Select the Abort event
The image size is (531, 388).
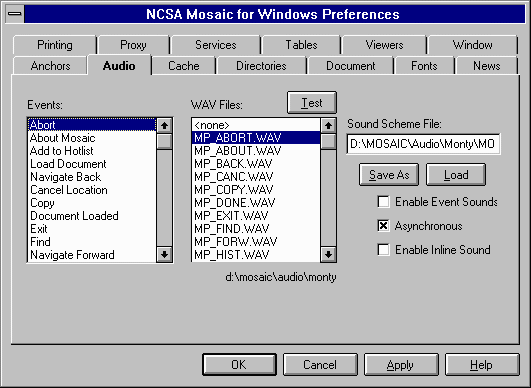(x=91, y=125)
